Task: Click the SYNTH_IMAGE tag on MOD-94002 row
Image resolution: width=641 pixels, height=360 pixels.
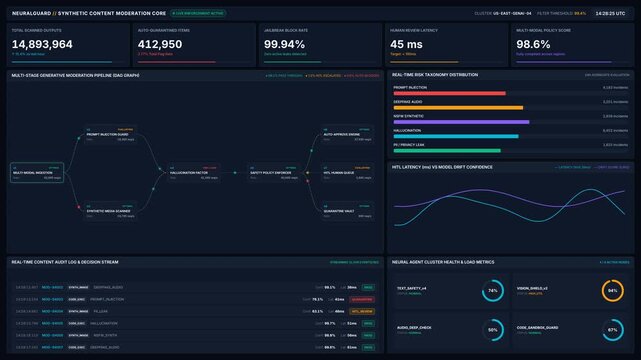Action: click(x=78, y=287)
